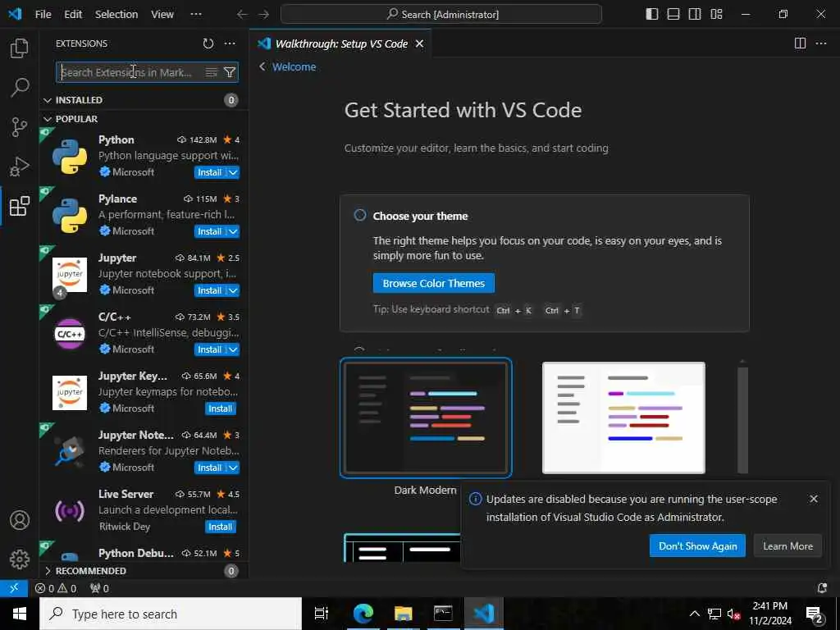Toggle secondary side bar layout icon
This screenshot has width=840, height=630.
pyautogui.click(x=695, y=15)
